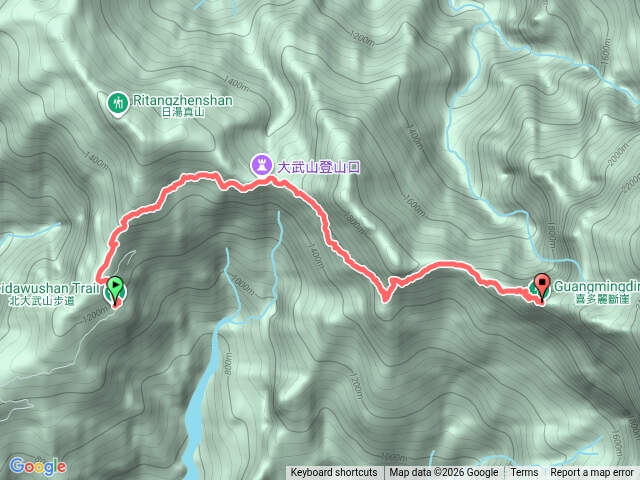Select the Ritangzhenshan place label
The height and width of the screenshot is (480, 640).
183,100
